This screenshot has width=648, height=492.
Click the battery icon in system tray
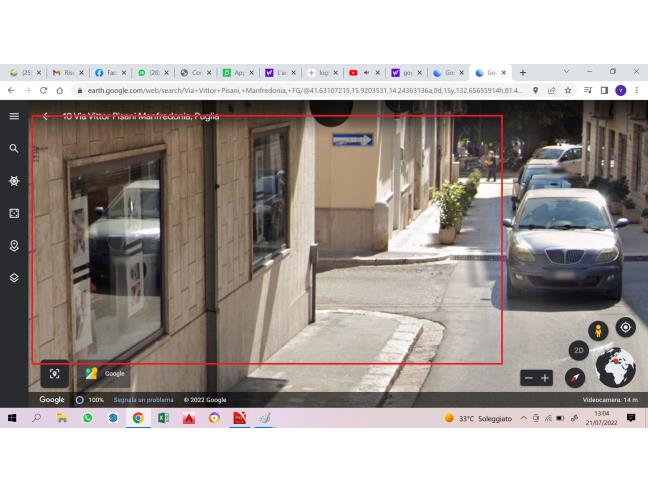coord(560,418)
